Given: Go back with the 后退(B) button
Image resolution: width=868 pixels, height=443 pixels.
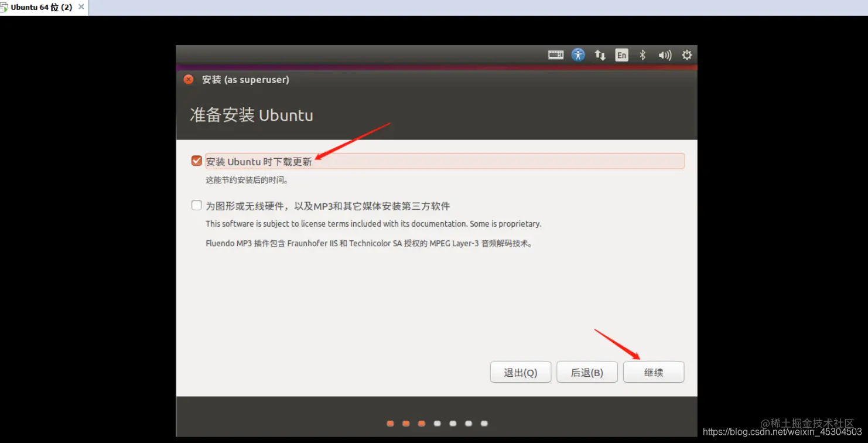Looking at the screenshot, I should click(587, 372).
